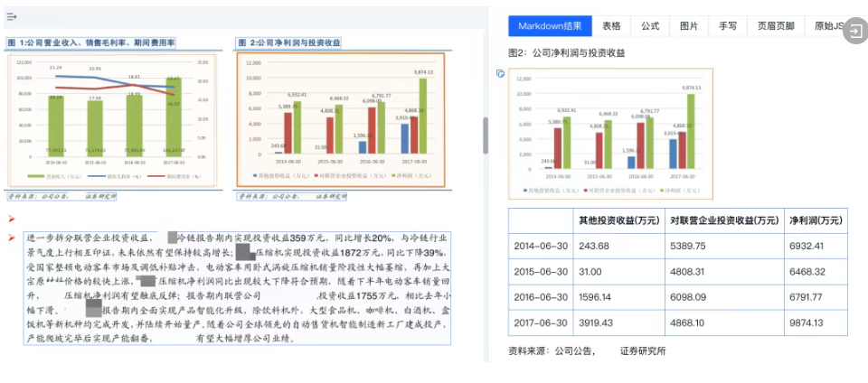Switch to the 图片 tab

pos(689,26)
